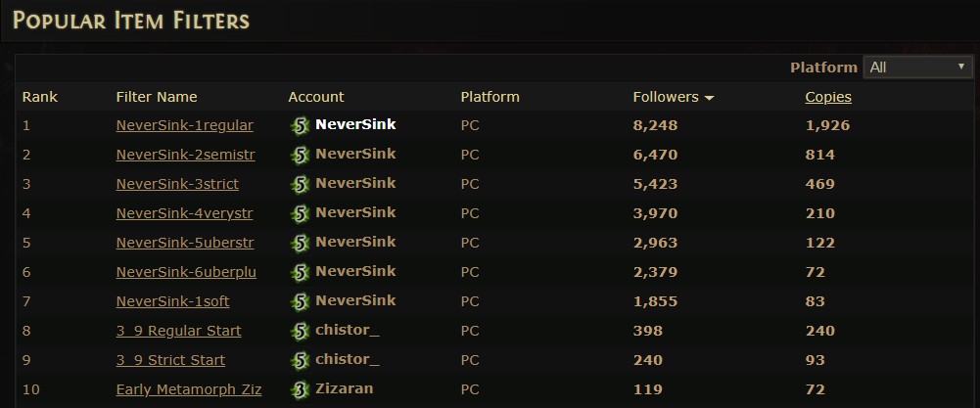Click the Filter Name column header

tap(157, 97)
